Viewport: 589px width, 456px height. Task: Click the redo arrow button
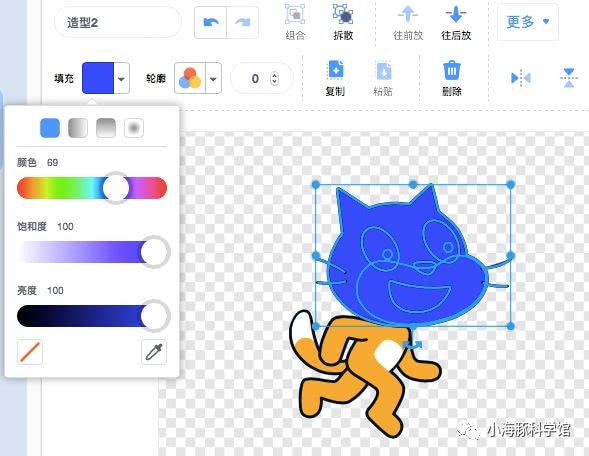243,23
